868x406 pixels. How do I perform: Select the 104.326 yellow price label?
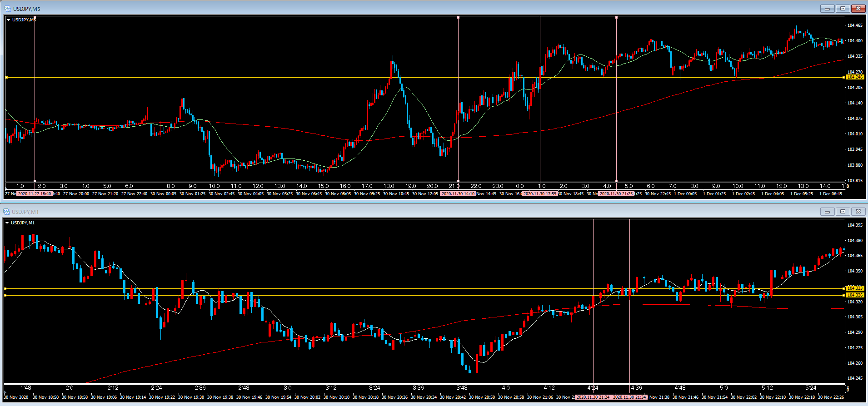click(x=854, y=295)
